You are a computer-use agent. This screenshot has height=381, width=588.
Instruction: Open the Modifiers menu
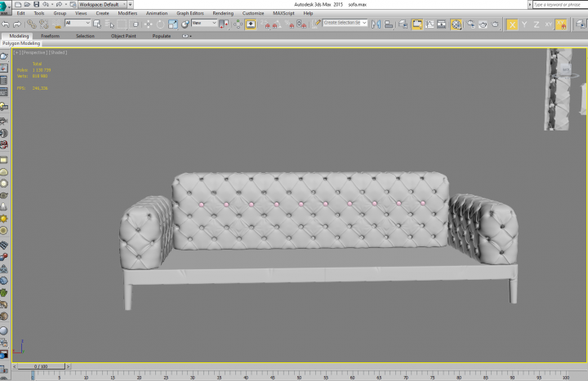pos(127,13)
